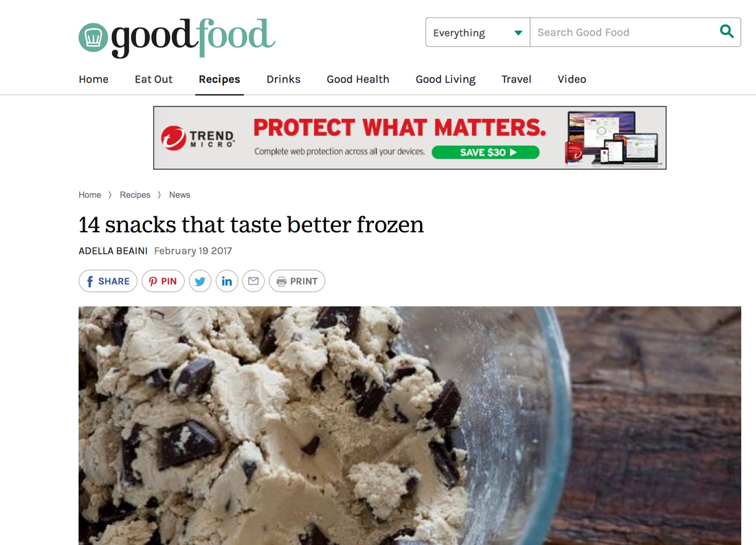Go to Eat Out section
The height and width of the screenshot is (545, 756).
coord(153,79)
